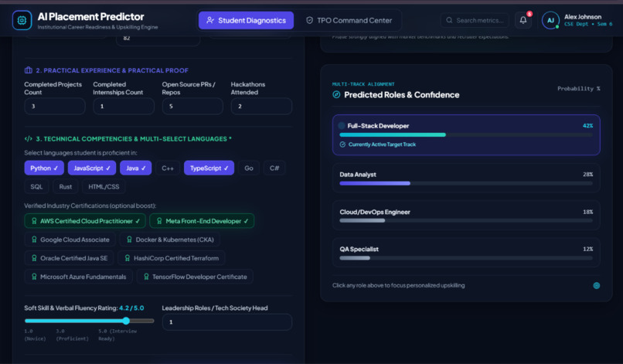Click the compass icon beside Predicted Roles

(x=336, y=94)
